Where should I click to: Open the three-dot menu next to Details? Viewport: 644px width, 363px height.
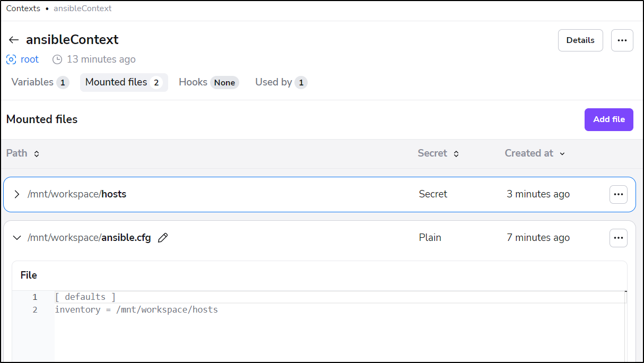pos(622,40)
